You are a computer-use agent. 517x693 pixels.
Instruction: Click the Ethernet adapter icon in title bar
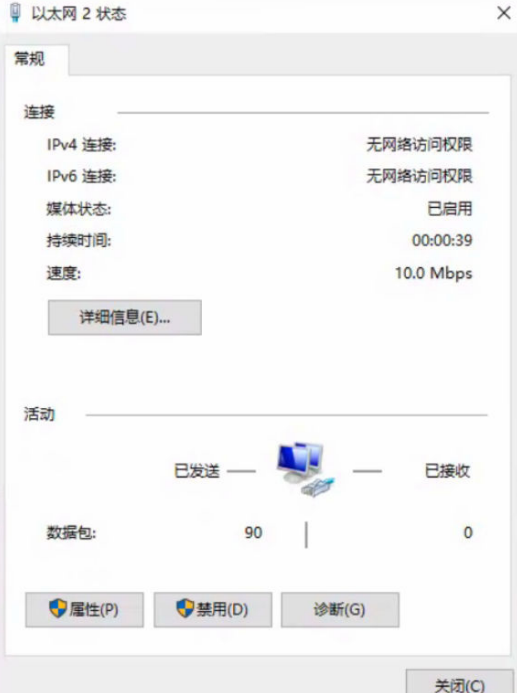[x=15, y=12]
